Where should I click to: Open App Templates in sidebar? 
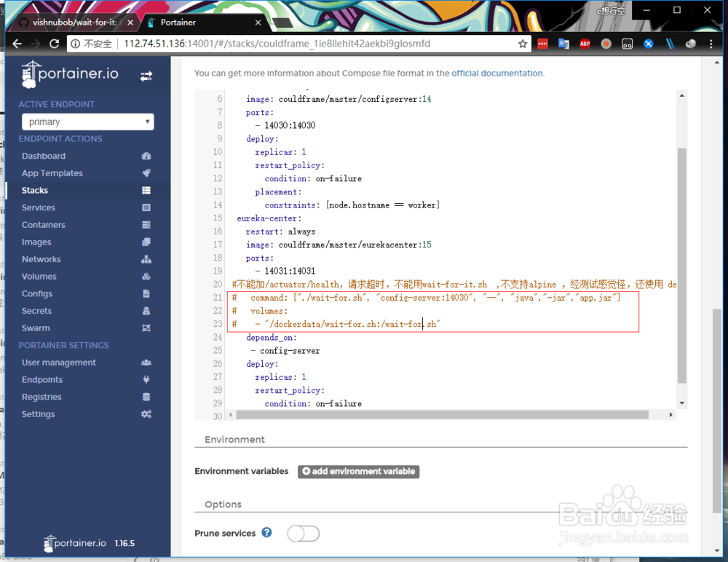[52, 173]
